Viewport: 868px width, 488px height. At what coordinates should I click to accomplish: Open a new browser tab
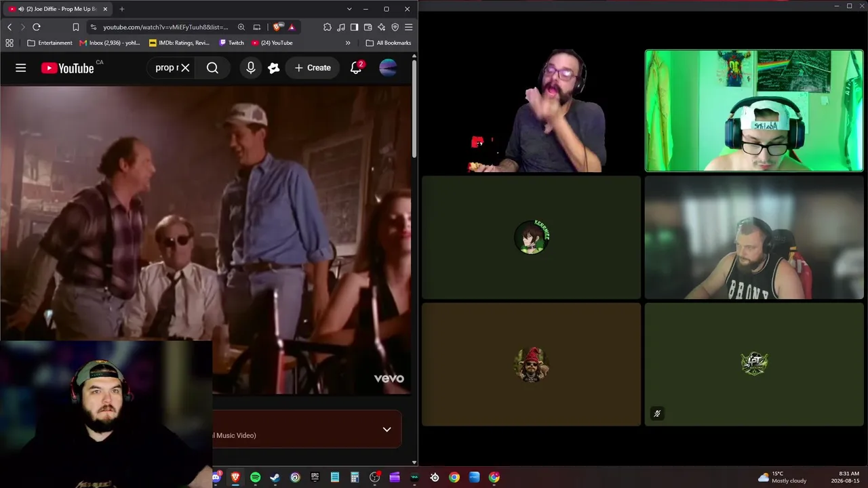122,9
